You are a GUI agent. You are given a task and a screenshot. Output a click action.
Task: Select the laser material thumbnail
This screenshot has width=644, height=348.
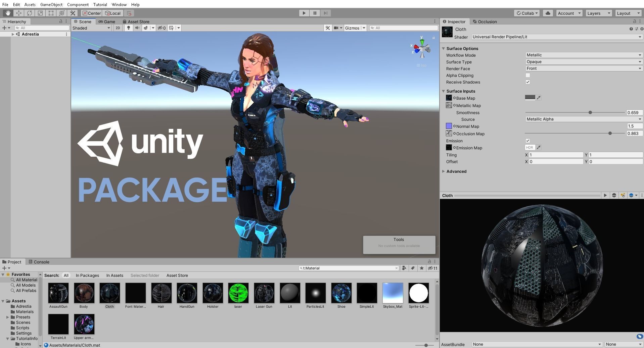(x=238, y=293)
